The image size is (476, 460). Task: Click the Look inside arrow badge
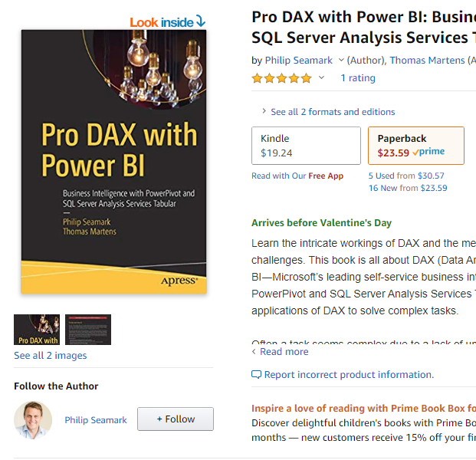tap(167, 22)
